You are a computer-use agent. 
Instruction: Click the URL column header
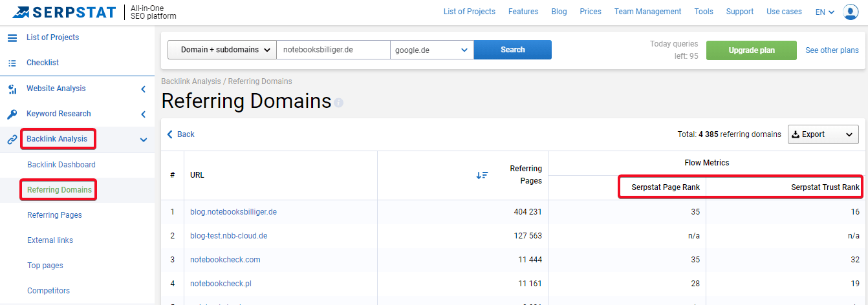197,175
